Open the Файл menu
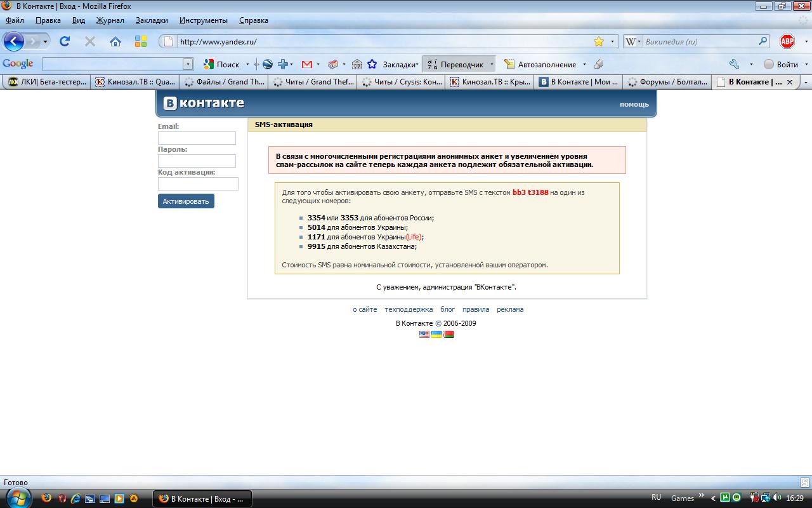Image resolution: width=812 pixels, height=508 pixels. (15, 20)
